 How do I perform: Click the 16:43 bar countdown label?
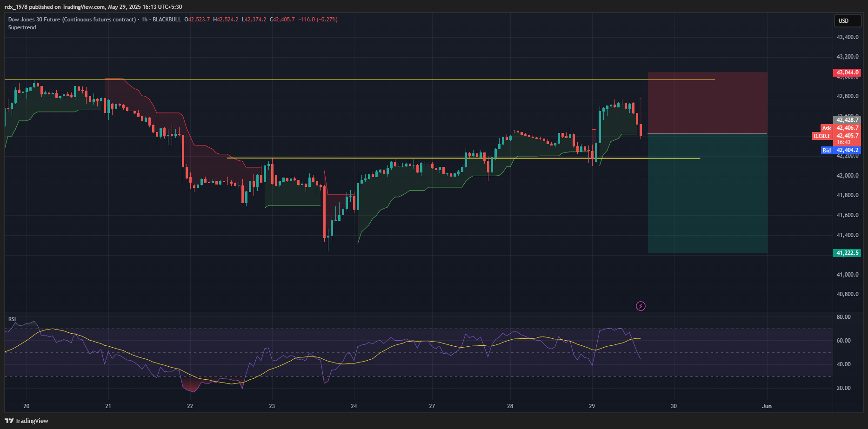pos(844,142)
